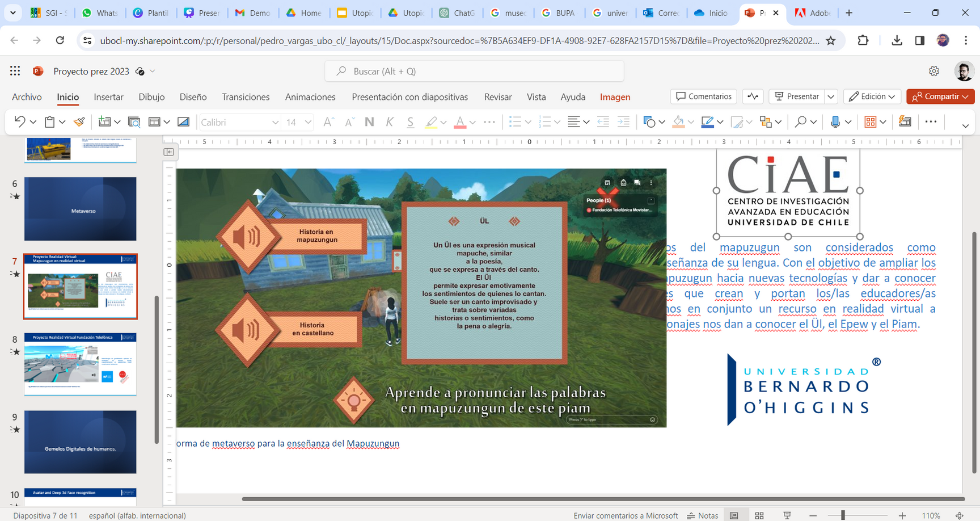Viewport: 980px width, 521px height.
Task: Click the picture format icon in ribbon
Action: coord(183,122)
